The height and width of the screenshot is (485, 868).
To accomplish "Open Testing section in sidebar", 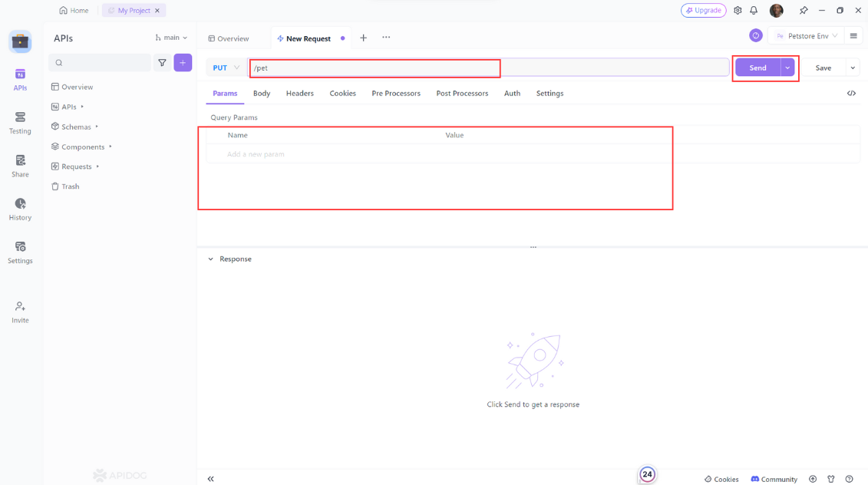I will [x=20, y=123].
